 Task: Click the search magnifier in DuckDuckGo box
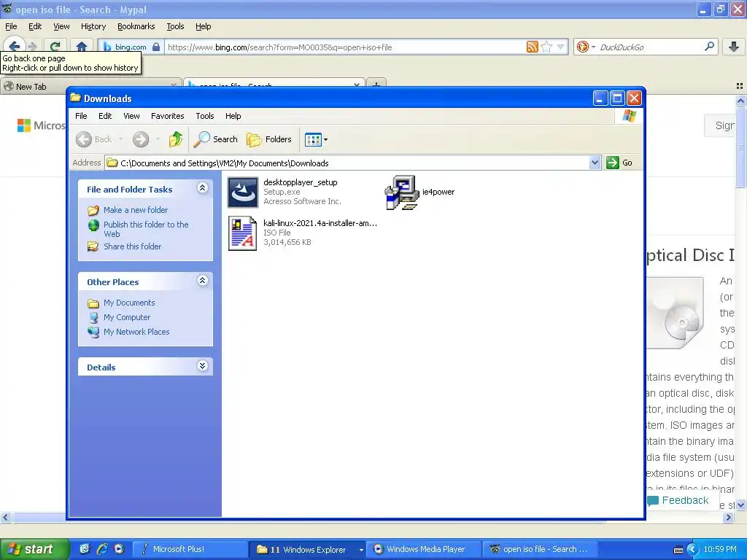[709, 47]
